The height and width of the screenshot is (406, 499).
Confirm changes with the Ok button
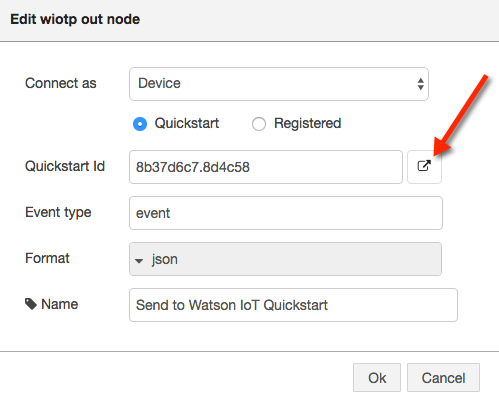377,378
